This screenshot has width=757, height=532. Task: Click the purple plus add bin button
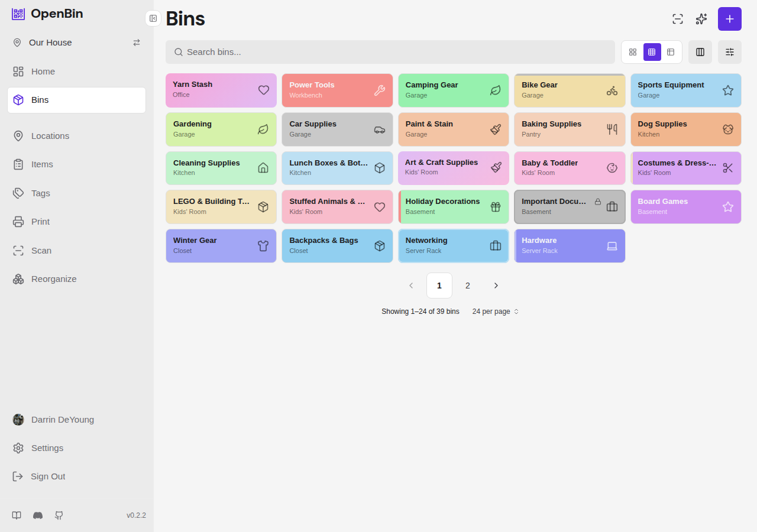pyautogui.click(x=730, y=19)
